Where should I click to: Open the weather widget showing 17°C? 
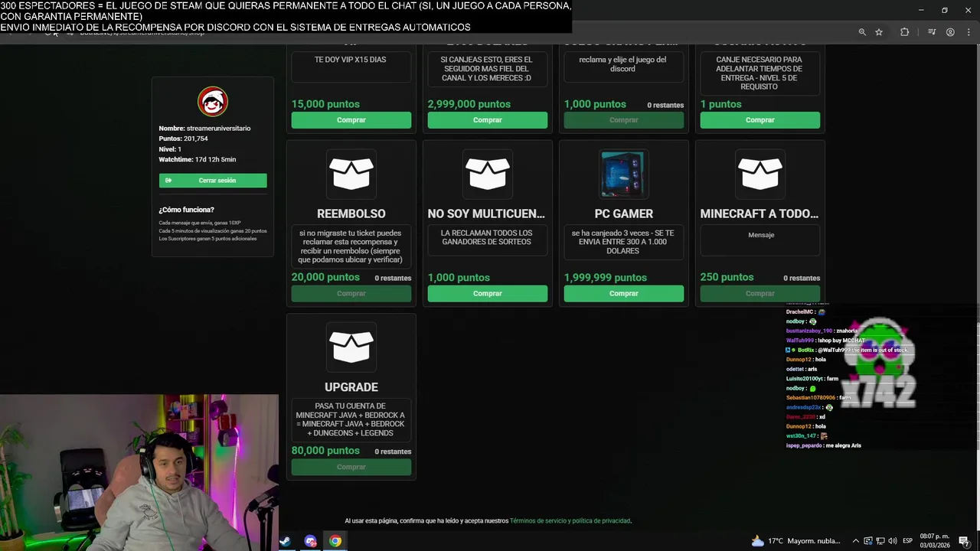pyautogui.click(x=795, y=541)
